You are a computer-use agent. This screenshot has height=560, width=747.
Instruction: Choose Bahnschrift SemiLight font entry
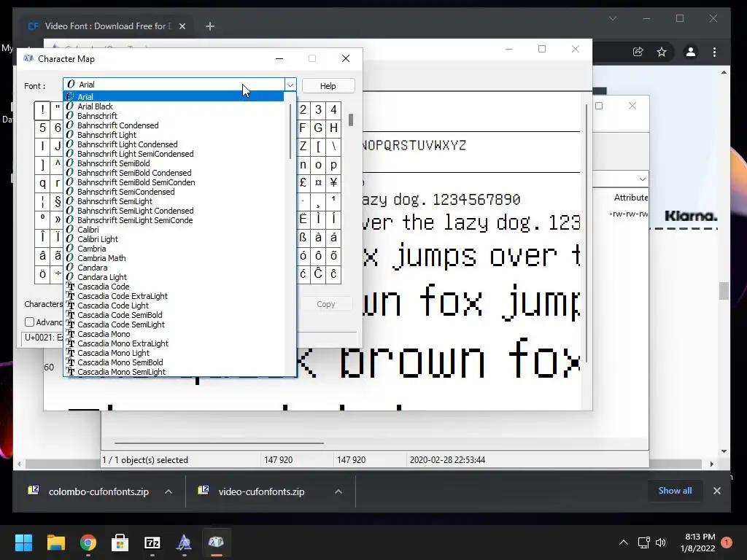coord(174,201)
